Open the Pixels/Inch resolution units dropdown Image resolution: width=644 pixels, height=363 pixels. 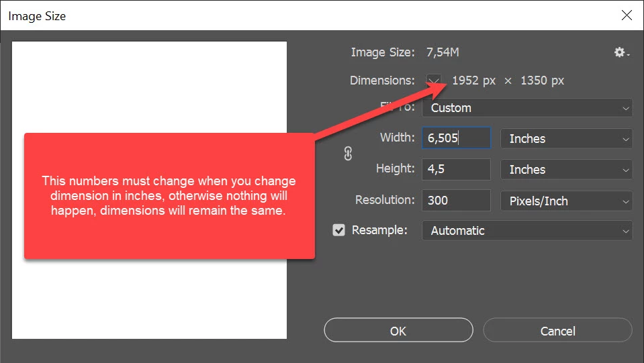click(566, 201)
